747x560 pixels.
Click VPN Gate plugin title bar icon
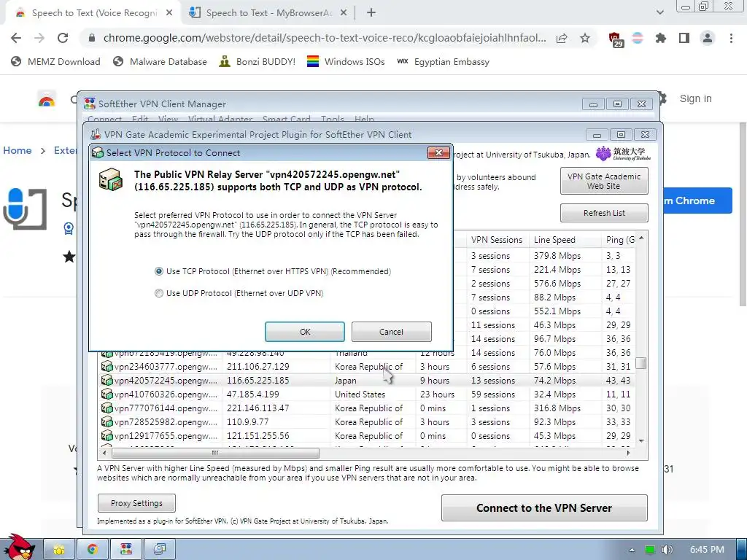click(x=96, y=134)
